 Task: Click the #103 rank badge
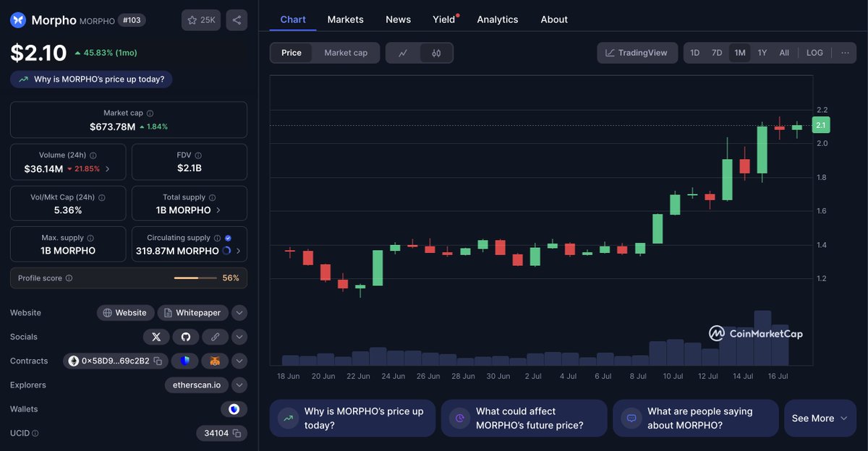132,20
